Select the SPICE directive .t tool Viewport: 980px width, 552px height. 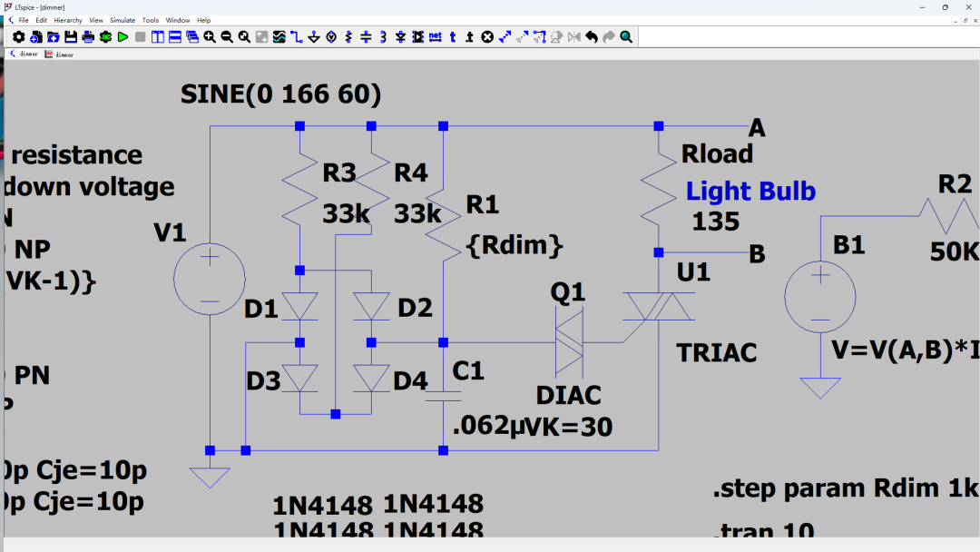470,37
